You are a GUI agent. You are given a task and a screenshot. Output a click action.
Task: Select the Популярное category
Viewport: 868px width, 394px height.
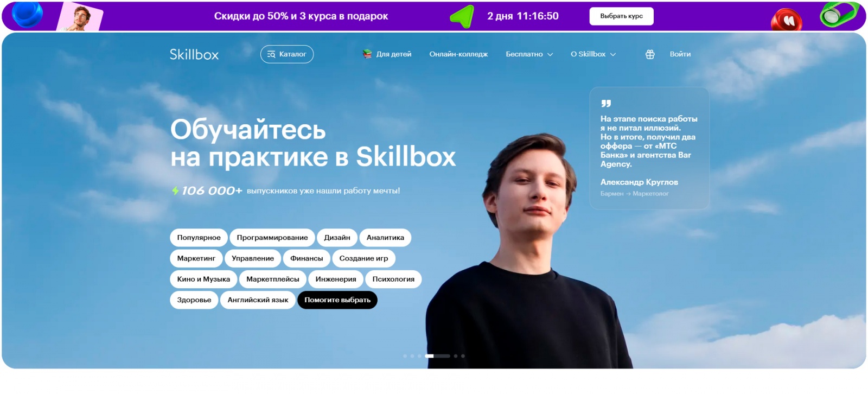(x=199, y=238)
